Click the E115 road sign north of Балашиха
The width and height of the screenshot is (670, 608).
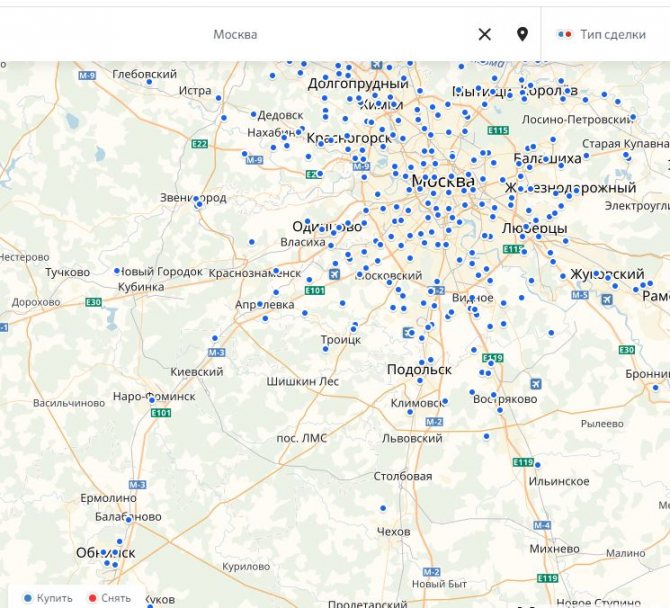click(498, 130)
